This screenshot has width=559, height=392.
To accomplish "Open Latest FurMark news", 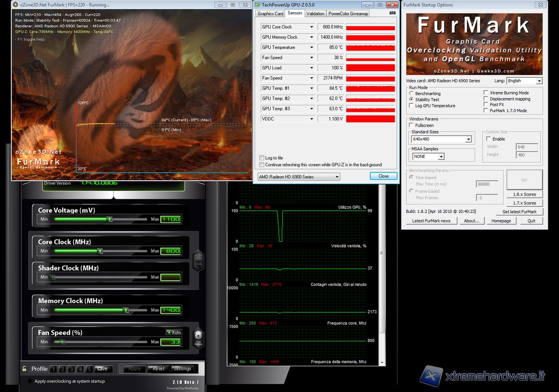I will (x=431, y=221).
